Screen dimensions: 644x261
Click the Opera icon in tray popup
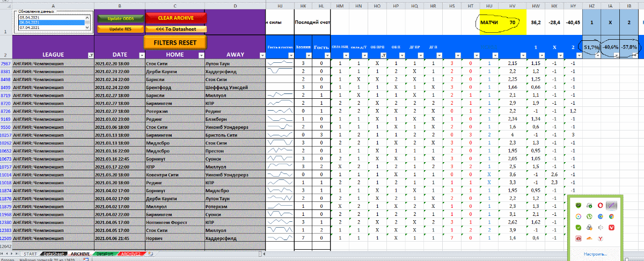[x=601, y=206]
